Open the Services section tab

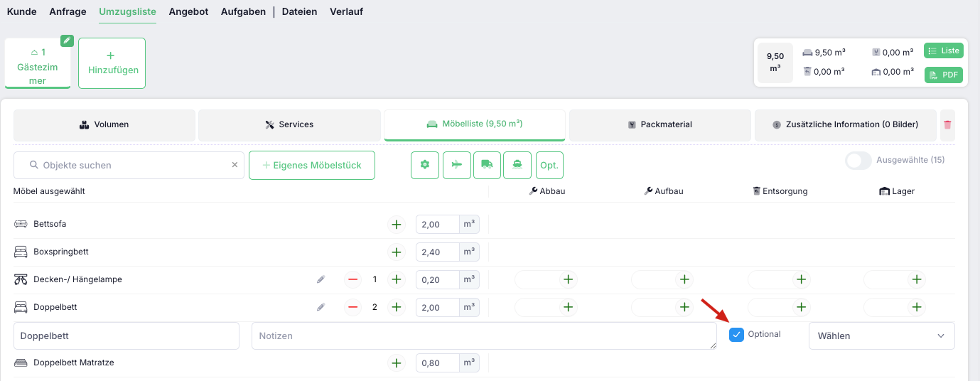click(x=289, y=124)
